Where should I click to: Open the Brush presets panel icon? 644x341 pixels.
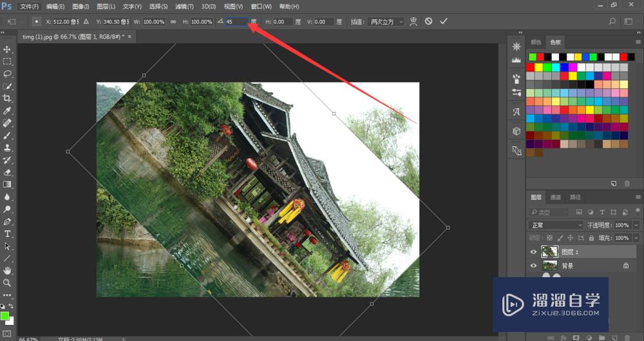(x=516, y=79)
